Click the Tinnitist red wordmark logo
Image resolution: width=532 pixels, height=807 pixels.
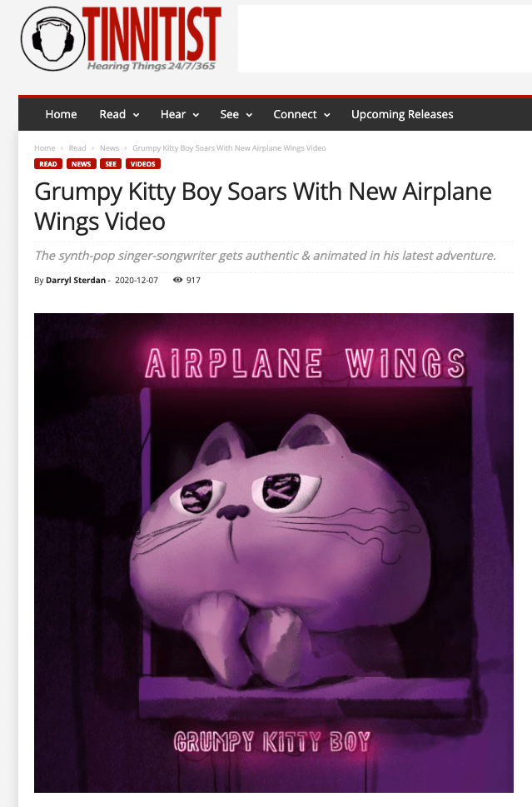click(x=153, y=34)
